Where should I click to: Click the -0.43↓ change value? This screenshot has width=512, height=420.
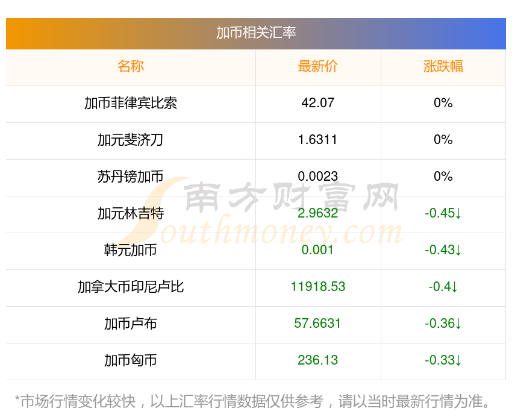tap(443, 250)
